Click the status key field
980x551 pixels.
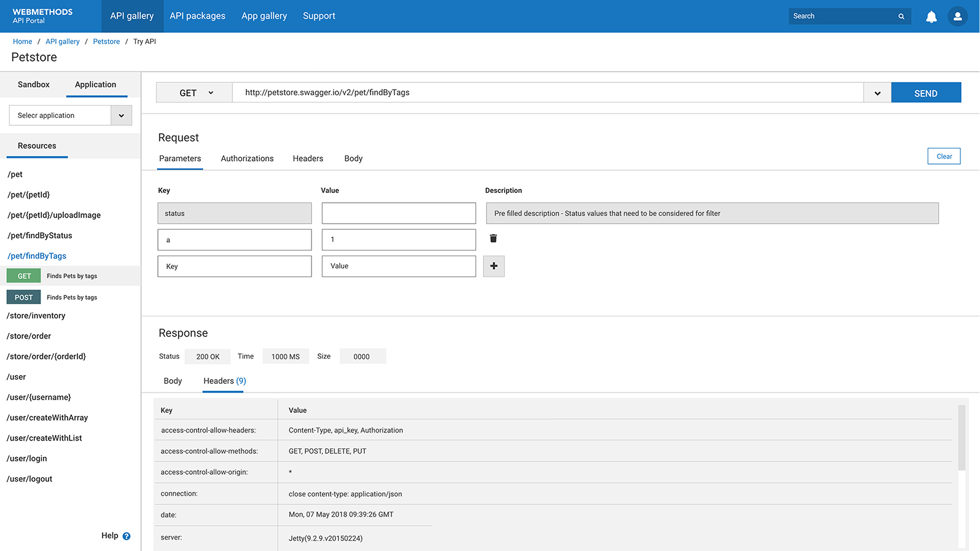coord(235,213)
